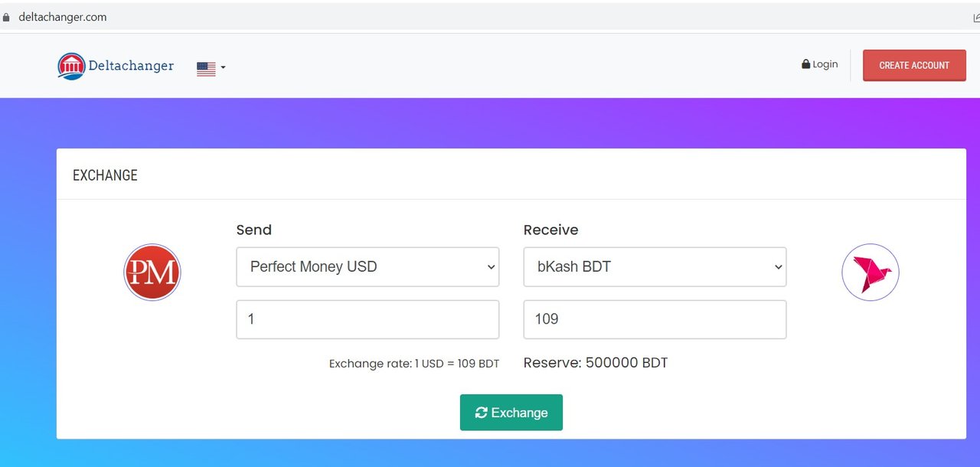
Task: Click the lock icon in address bar
Action: [x=8, y=17]
